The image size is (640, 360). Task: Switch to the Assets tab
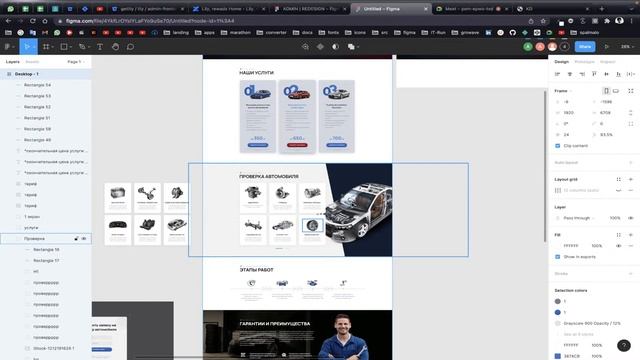(32, 62)
